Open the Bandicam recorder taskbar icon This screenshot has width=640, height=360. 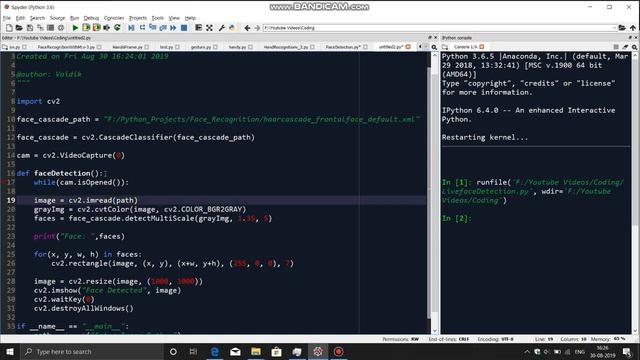click(x=338, y=351)
